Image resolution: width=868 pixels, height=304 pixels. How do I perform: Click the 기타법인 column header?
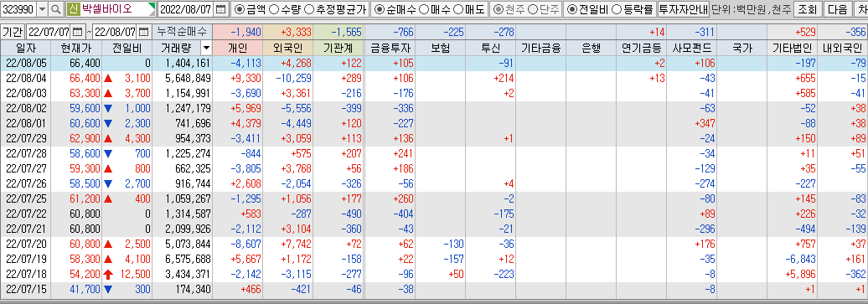pyautogui.click(x=792, y=49)
